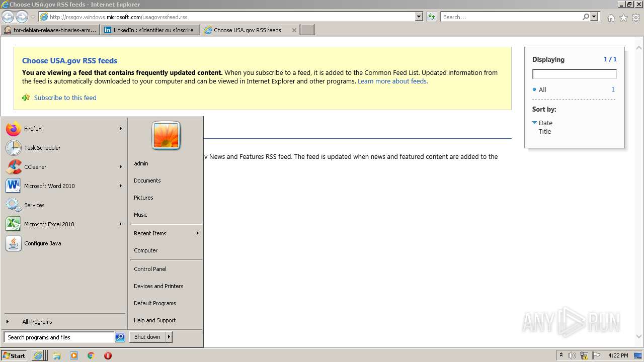Select the All filter
The width and height of the screenshot is (644, 362).
542,89
